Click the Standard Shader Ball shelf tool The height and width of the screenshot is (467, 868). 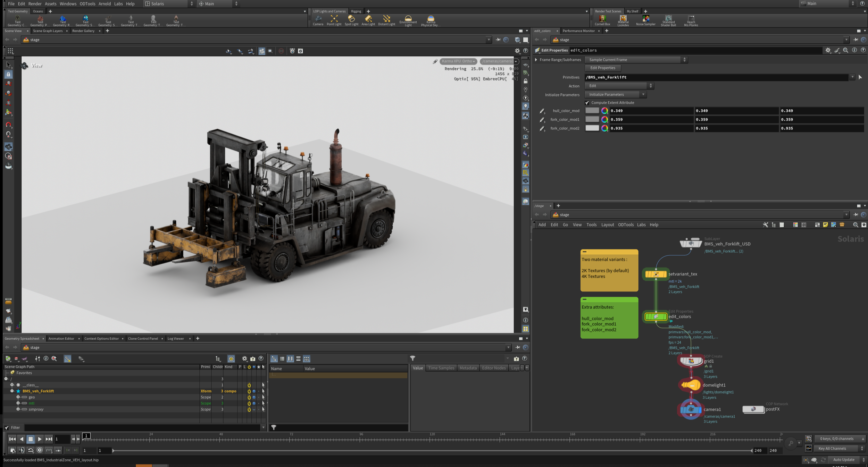tap(668, 20)
